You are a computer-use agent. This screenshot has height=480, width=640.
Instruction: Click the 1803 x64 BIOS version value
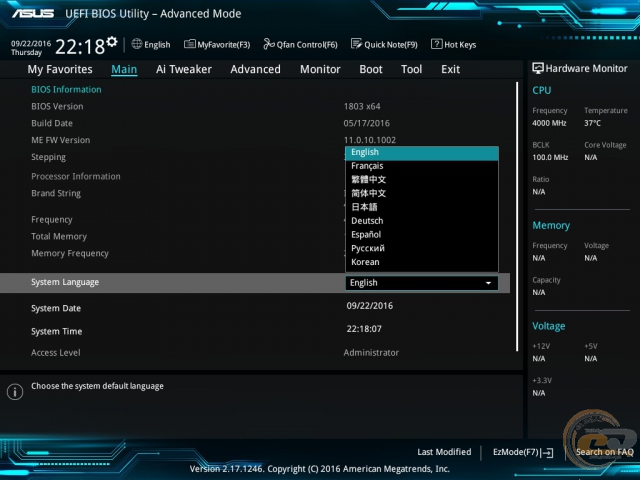pyautogui.click(x=362, y=107)
